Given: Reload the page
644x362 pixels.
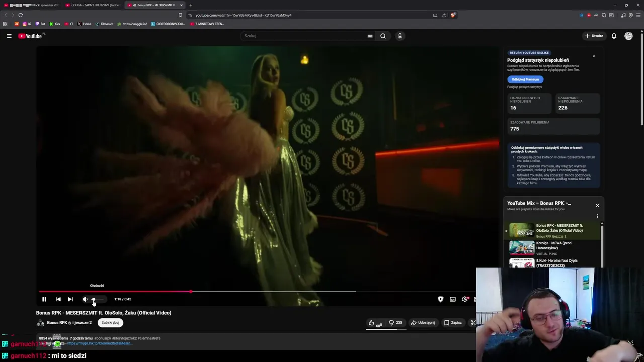Looking at the screenshot, I should pyautogui.click(x=21, y=15).
